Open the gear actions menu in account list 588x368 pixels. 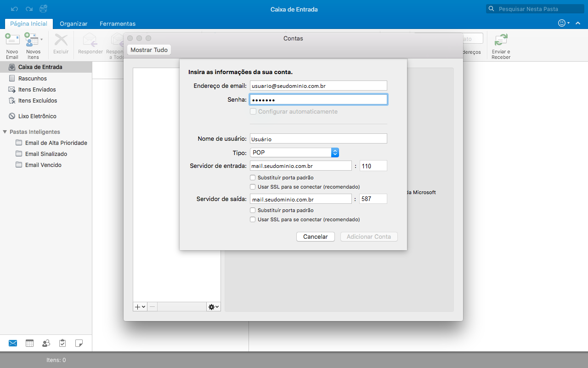pyautogui.click(x=213, y=307)
